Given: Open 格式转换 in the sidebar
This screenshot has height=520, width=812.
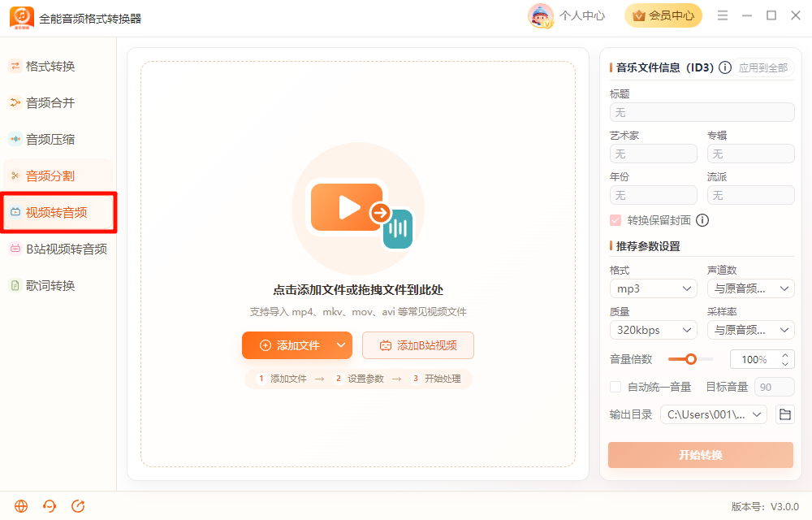Looking at the screenshot, I should (x=58, y=67).
